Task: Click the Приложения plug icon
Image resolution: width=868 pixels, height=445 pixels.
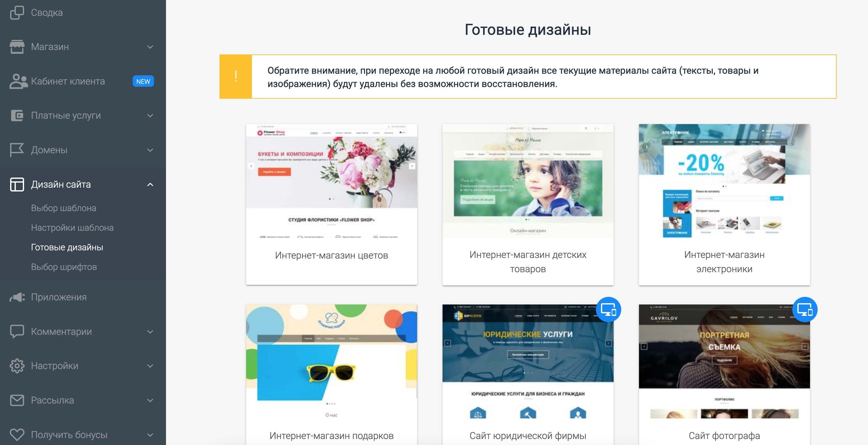Action: click(x=17, y=297)
